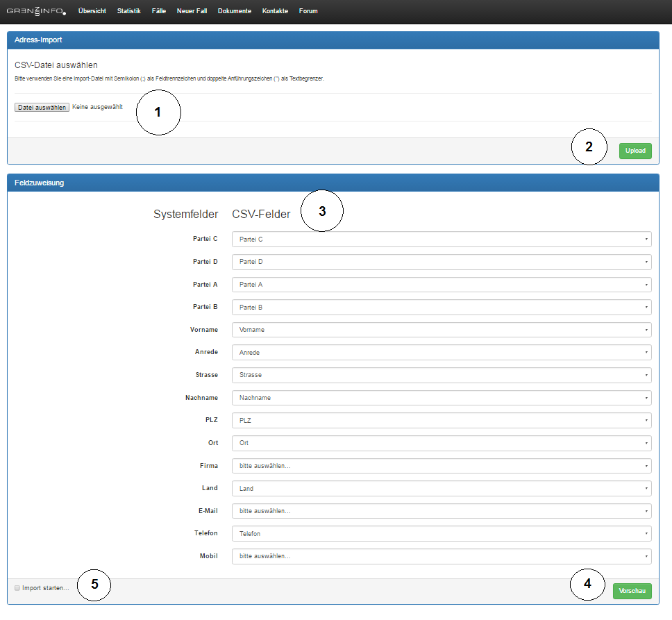Go to the Statistik page

tap(129, 11)
